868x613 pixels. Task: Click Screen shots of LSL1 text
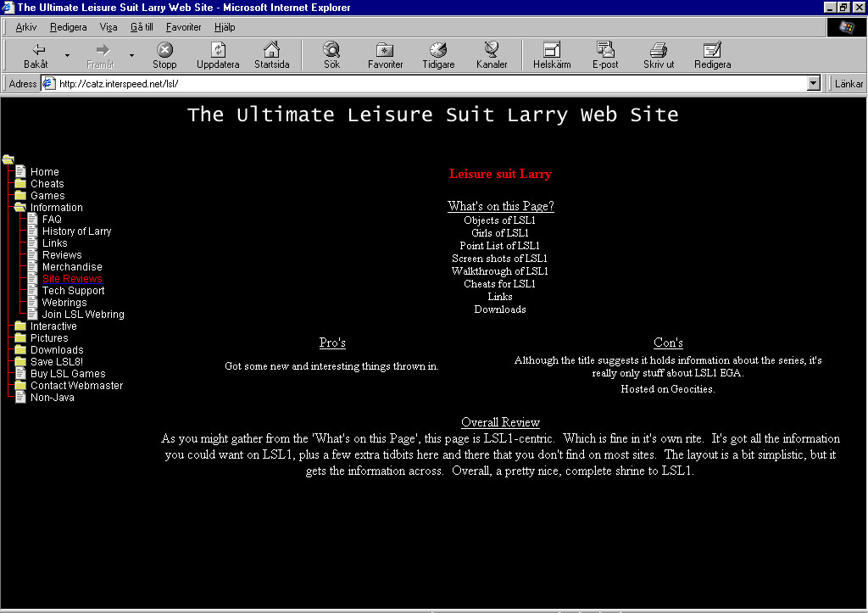coord(500,258)
